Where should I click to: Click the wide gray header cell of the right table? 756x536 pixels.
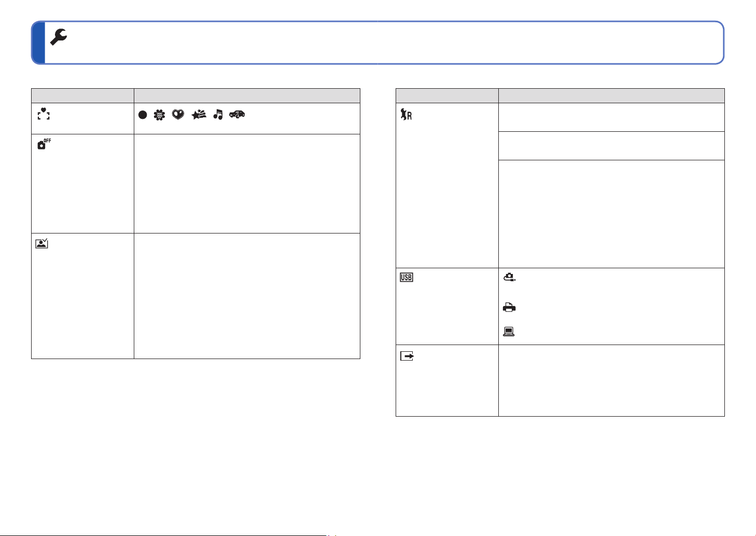(x=611, y=95)
